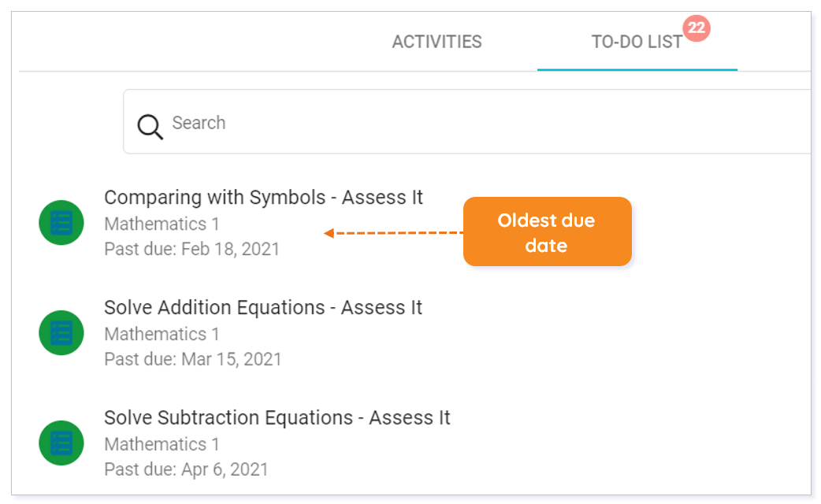Viewport: 821px width, 504px height.
Task: Open Solve Addition Equations - Assess It
Action: point(263,308)
